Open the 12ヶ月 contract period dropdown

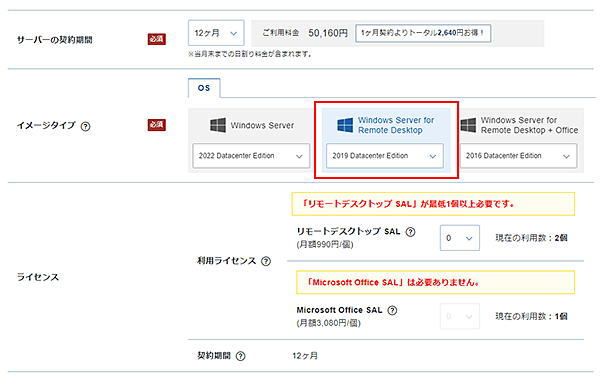coord(216,33)
